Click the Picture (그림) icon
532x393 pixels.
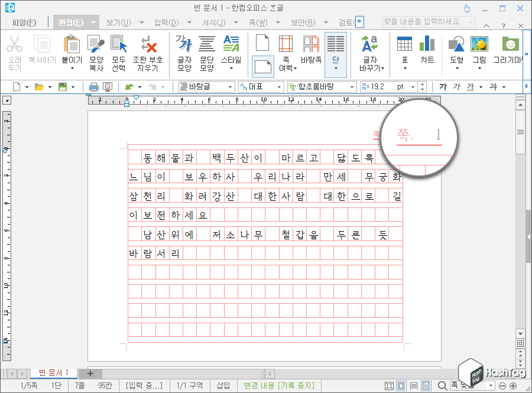(479, 44)
